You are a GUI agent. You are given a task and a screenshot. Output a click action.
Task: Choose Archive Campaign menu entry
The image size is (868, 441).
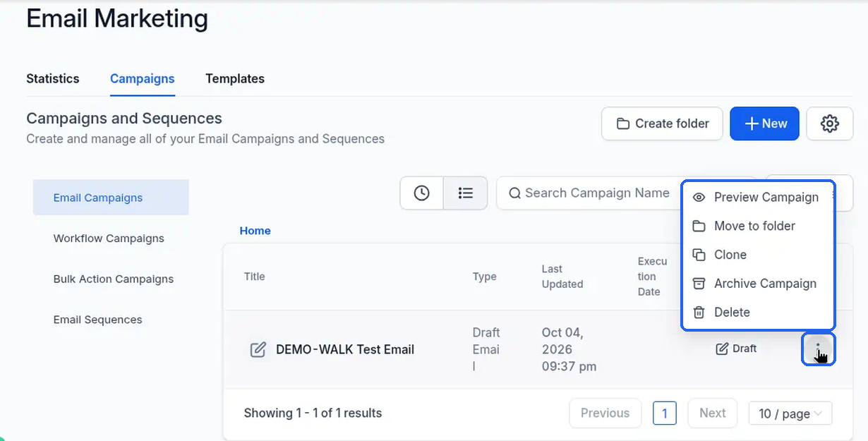[758, 284]
